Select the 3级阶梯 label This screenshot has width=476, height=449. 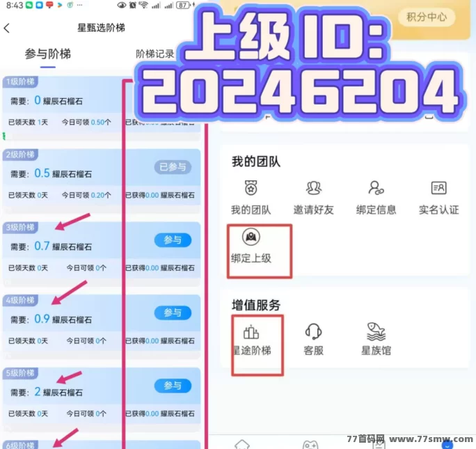pyautogui.click(x=20, y=228)
